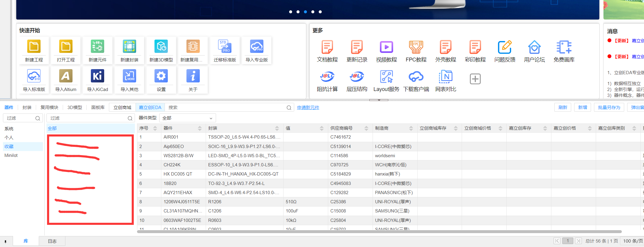The height and width of the screenshot is (247, 644).
Task: Open 设置 gear icon in quick start
Action: (x=161, y=77)
